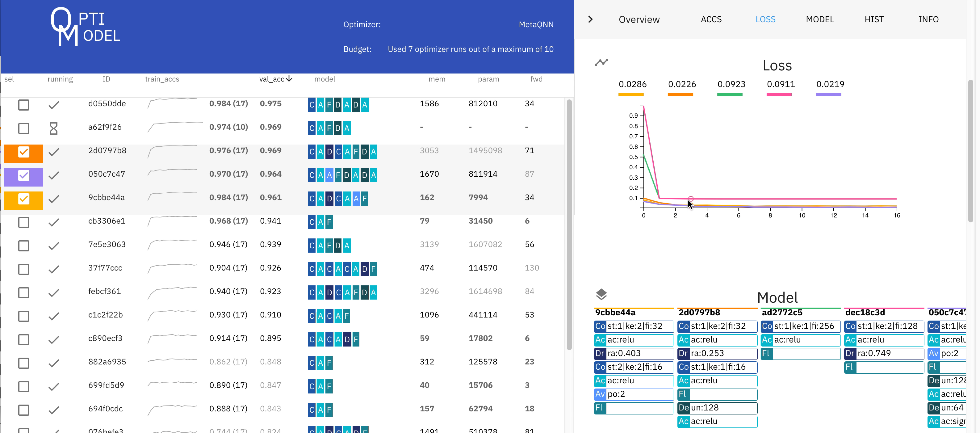The height and width of the screenshot is (433, 980).
Task: Sort table by the ID column header
Action: 106,79
